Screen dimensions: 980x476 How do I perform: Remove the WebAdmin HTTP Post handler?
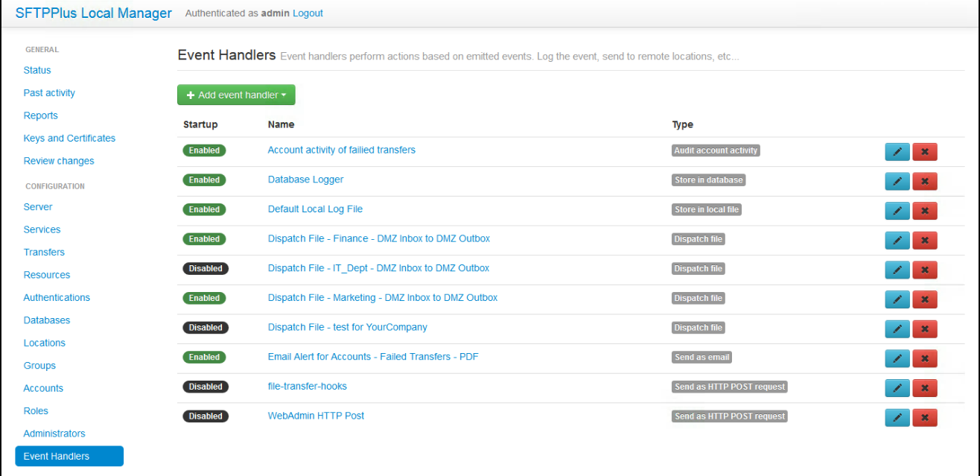(924, 418)
